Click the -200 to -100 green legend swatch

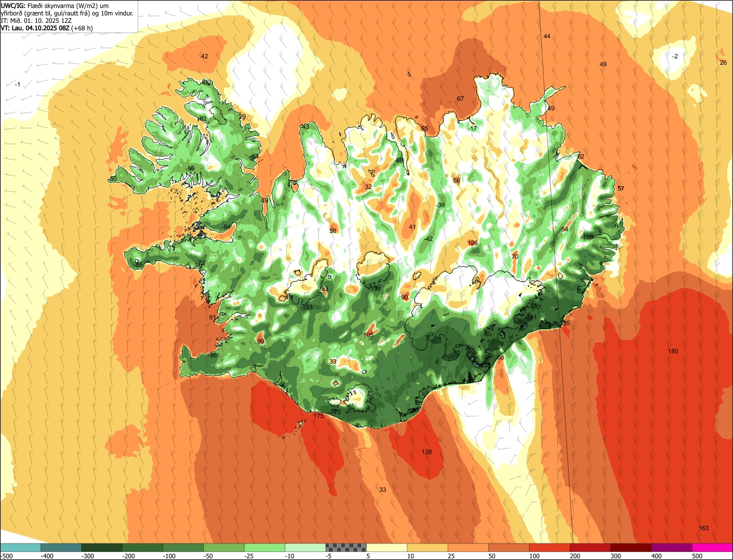[143, 547]
